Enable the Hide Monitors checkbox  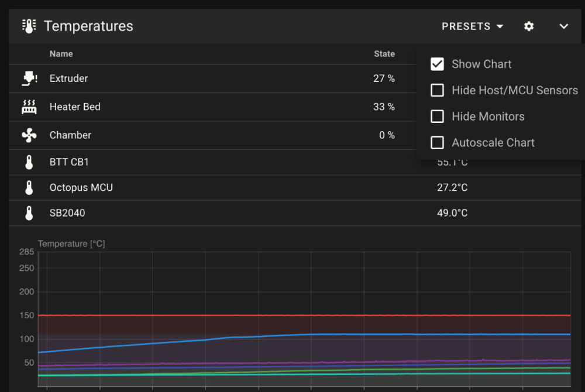coord(437,116)
